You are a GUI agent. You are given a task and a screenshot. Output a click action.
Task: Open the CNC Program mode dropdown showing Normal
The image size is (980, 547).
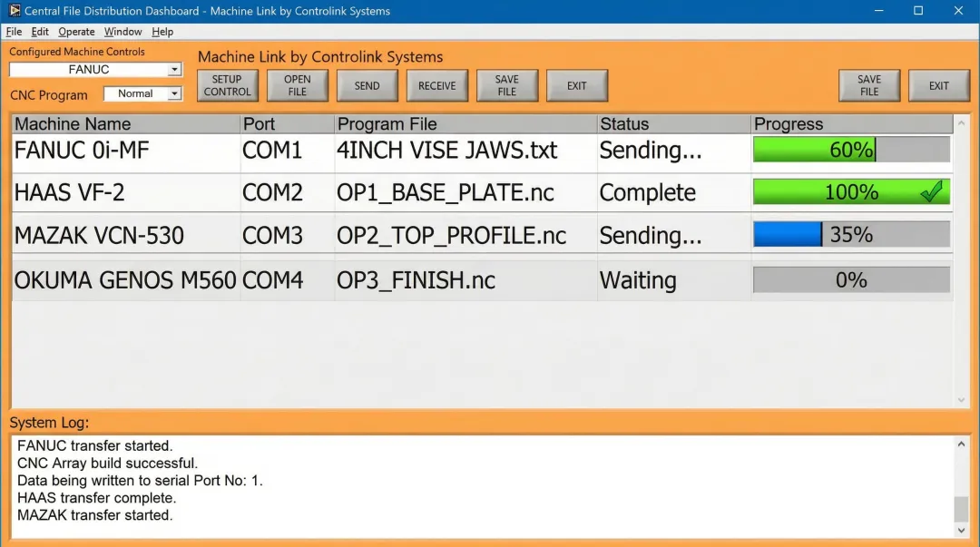[173, 93]
